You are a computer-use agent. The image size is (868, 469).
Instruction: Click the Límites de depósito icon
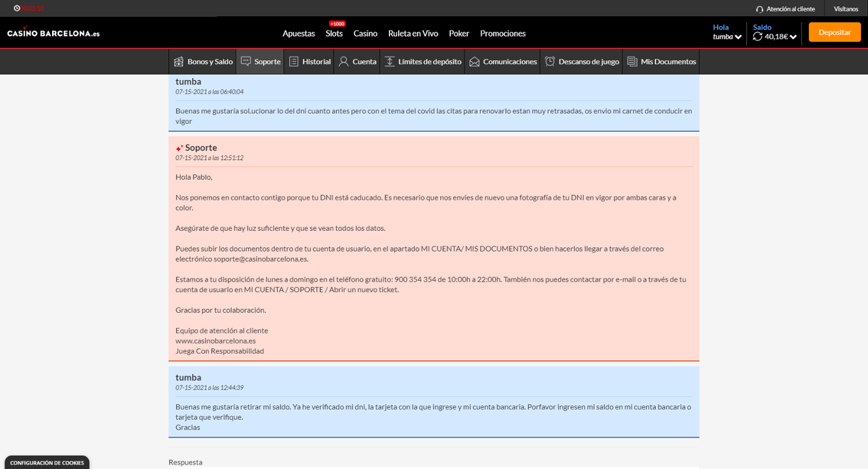pyautogui.click(x=389, y=61)
